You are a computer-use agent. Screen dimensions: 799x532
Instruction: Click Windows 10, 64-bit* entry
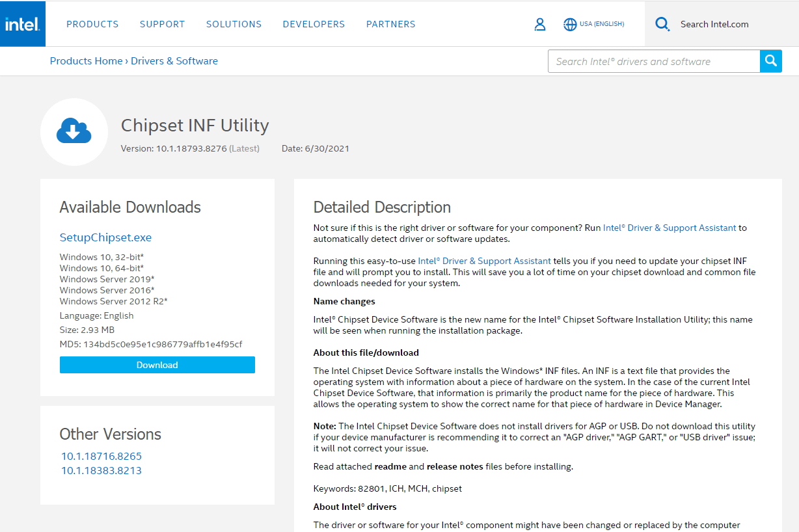pos(102,268)
